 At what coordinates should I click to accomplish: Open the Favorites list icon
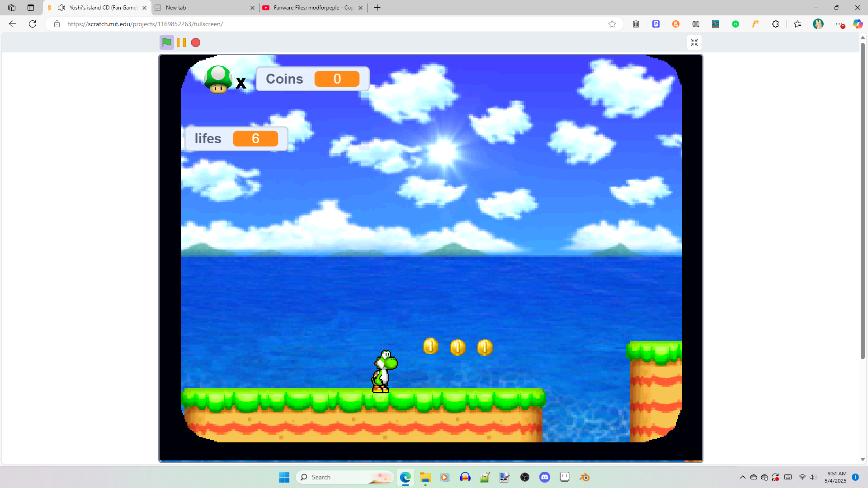[x=797, y=24]
